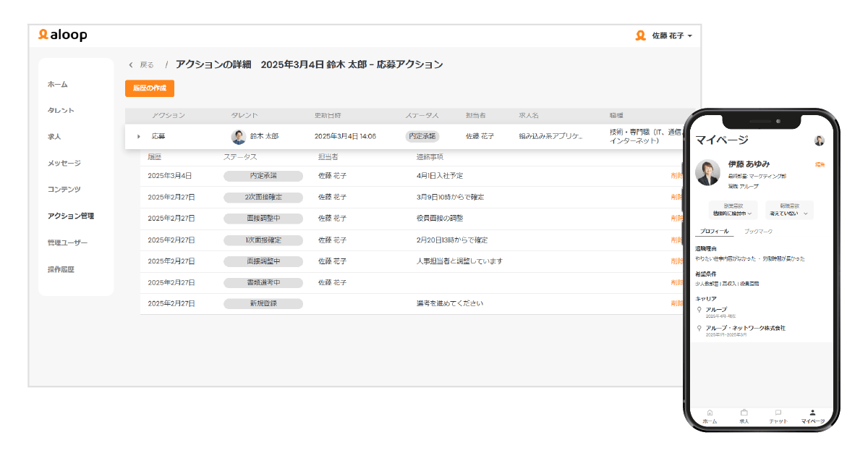Go to タレント in the sidebar

(x=61, y=110)
